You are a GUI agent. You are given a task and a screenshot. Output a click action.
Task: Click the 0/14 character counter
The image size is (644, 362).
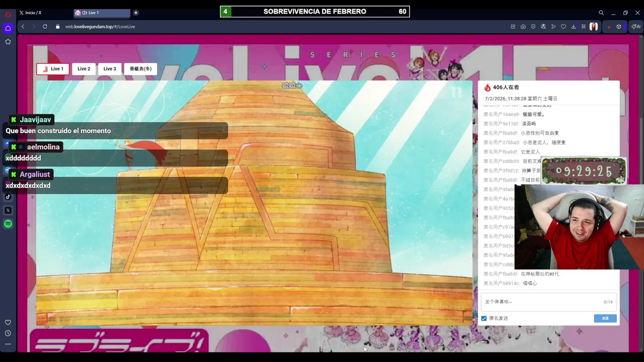[608, 302]
